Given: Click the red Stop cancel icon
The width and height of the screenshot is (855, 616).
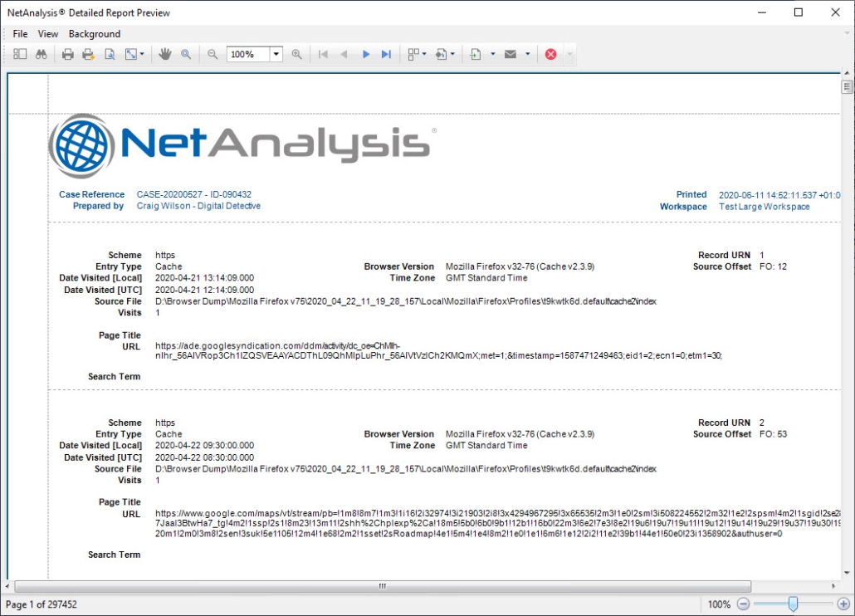Looking at the screenshot, I should 550,53.
